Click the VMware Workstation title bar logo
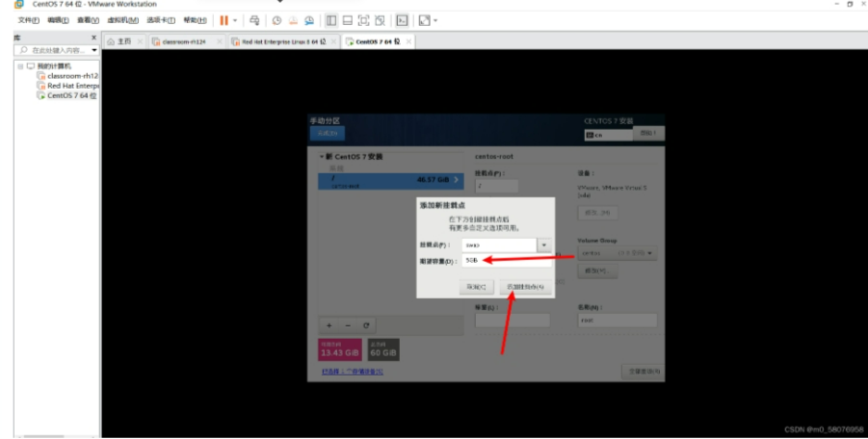This screenshot has width=868, height=439. [19, 4]
